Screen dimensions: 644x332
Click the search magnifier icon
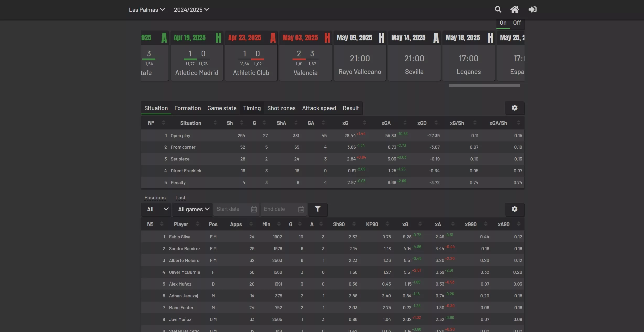point(498,10)
